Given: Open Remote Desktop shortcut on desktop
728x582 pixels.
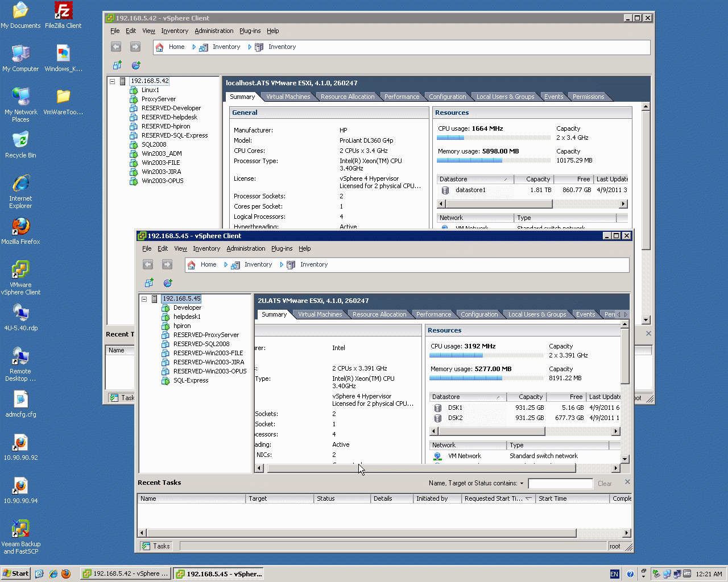Looking at the screenshot, I should [20, 364].
